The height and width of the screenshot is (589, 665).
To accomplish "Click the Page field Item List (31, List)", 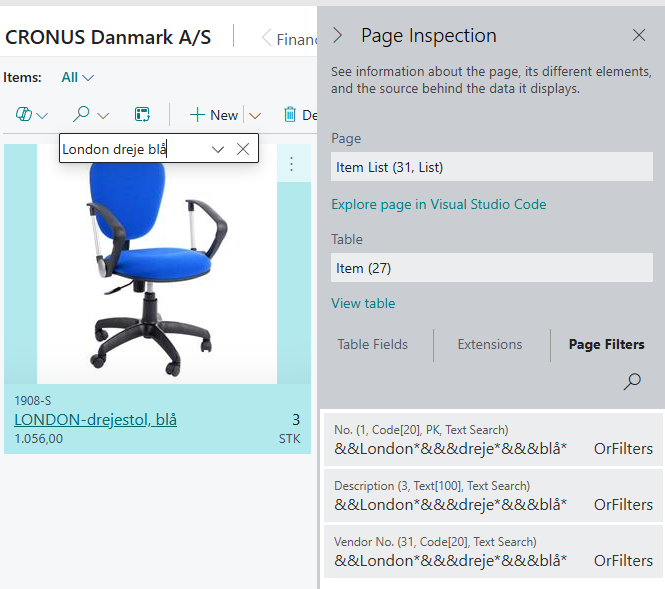I will click(x=492, y=167).
